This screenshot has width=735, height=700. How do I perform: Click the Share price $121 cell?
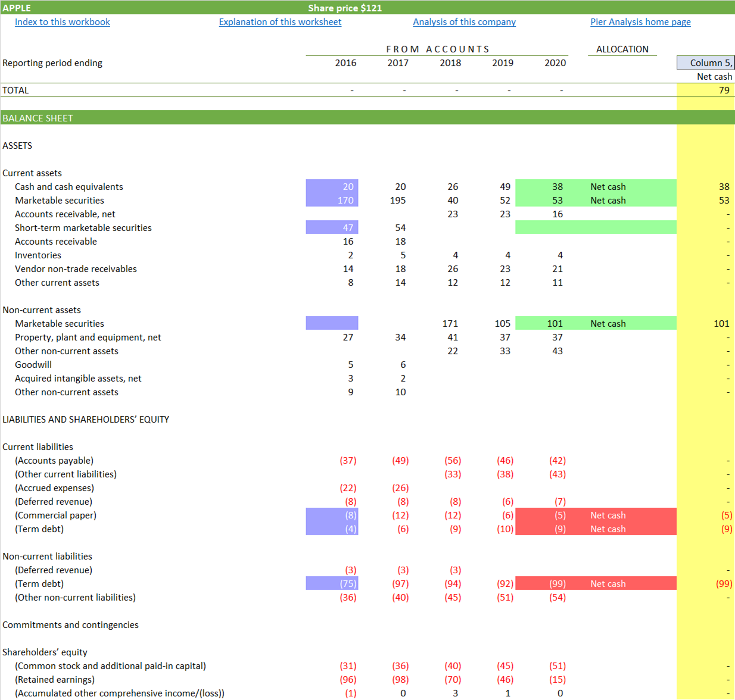point(345,8)
